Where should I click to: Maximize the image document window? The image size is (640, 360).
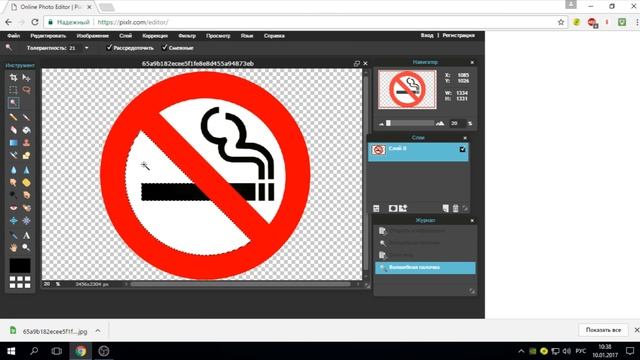pyautogui.click(x=357, y=64)
